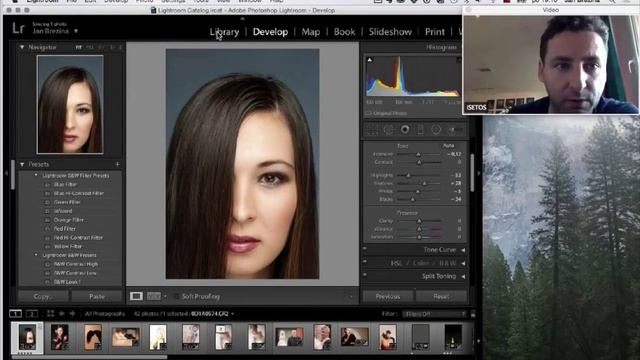Image resolution: width=640 pixels, height=360 pixels.
Task: Select the wedding couple filmstrip thumbnail
Action: pyautogui.click(x=289, y=338)
